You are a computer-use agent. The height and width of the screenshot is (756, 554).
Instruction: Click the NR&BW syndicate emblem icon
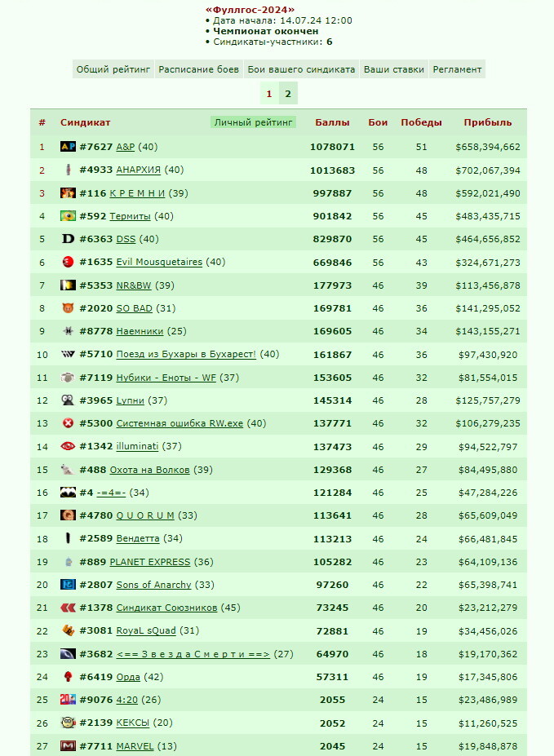pyautogui.click(x=68, y=285)
